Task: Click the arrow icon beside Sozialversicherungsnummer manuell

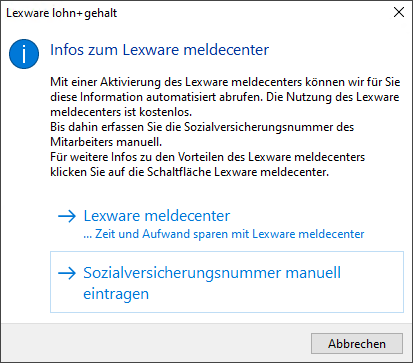Action: [x=67, y=273]
